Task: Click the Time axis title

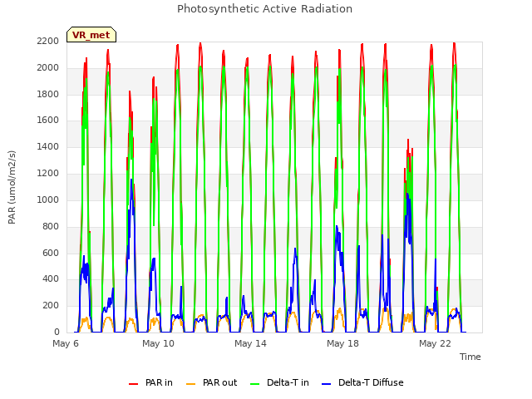Action: click(470, 357)
